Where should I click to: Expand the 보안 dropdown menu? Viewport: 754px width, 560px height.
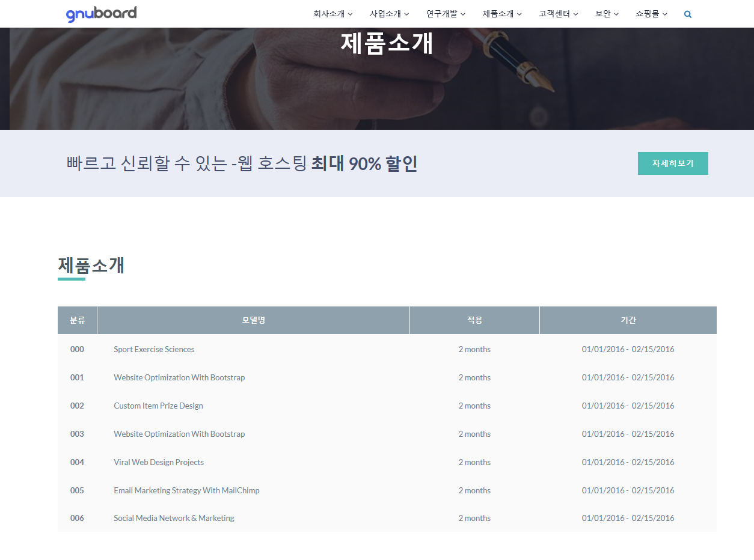point(604,14)
